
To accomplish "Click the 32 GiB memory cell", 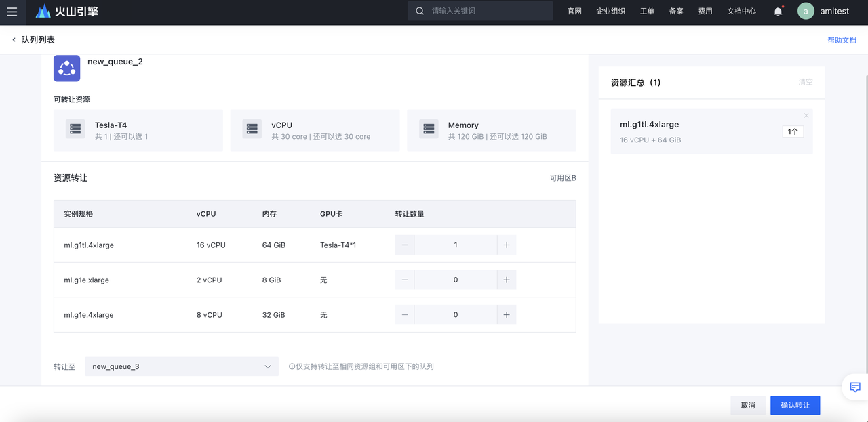I will point(274,315).
